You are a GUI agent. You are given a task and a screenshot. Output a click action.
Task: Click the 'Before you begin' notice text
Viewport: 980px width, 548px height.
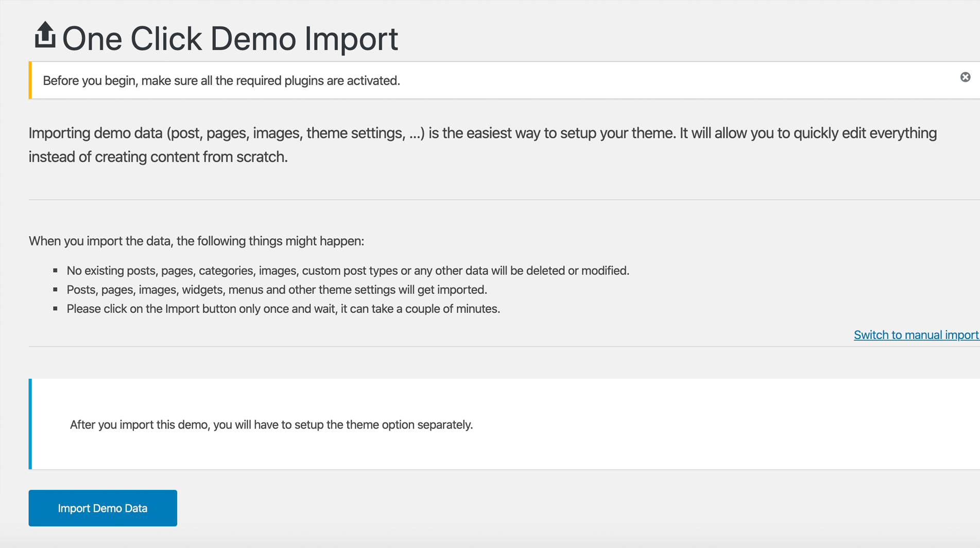click(x=221, y=81)
